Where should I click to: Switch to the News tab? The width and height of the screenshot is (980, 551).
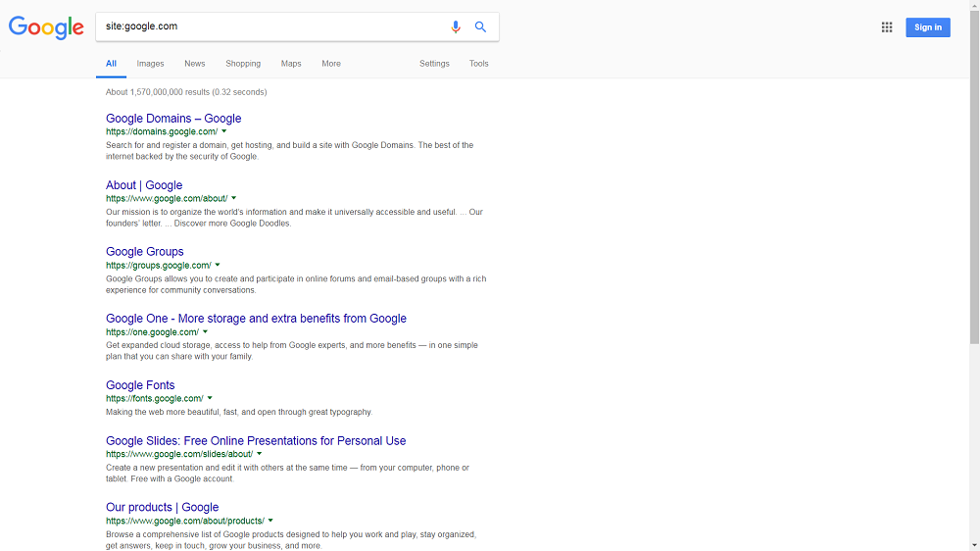(194, 64)
